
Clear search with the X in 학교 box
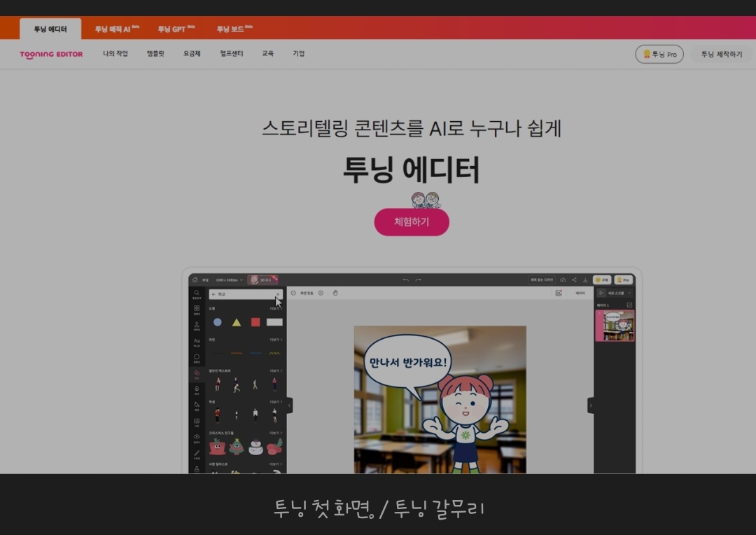coord(278,294)
